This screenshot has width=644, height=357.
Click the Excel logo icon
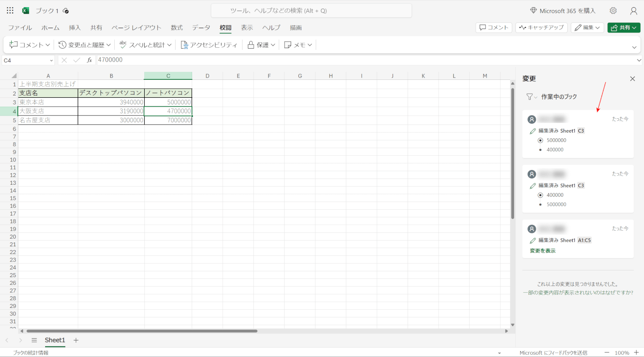pos(26,11)
